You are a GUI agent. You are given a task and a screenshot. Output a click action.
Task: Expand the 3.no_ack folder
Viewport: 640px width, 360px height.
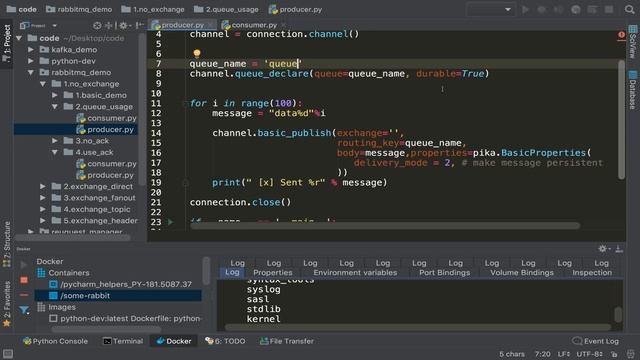(55, 141)
